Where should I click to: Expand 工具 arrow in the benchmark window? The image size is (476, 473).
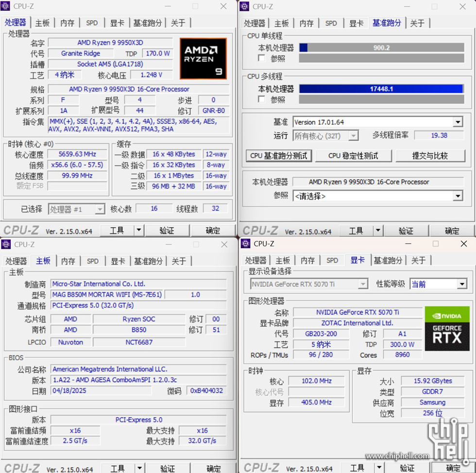378,231
